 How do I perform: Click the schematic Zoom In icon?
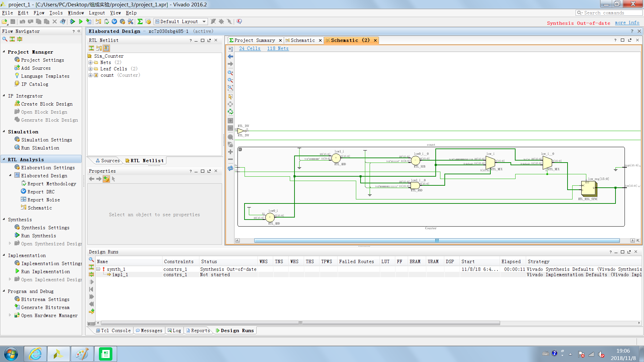coord(230,73)
